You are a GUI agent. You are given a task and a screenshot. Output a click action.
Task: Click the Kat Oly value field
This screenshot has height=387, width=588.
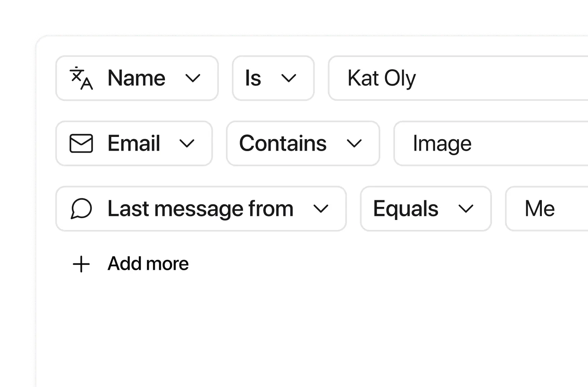point(458,78)
